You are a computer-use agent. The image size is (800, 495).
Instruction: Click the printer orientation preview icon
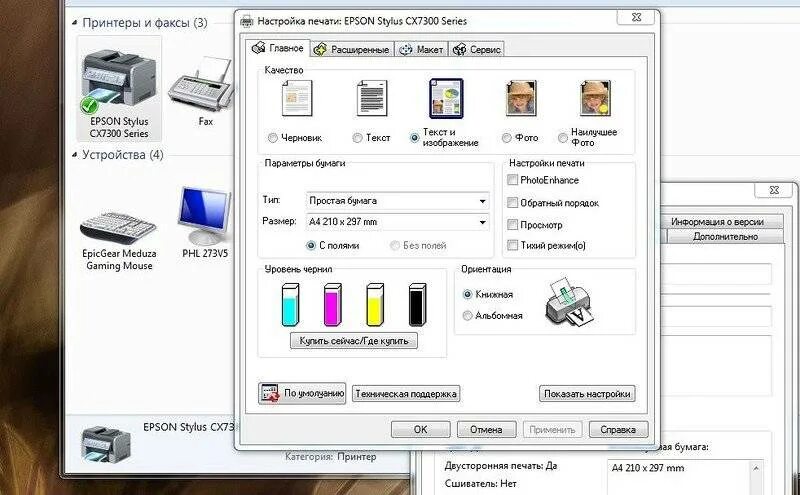pyautogui.click(x=569, y=302)
